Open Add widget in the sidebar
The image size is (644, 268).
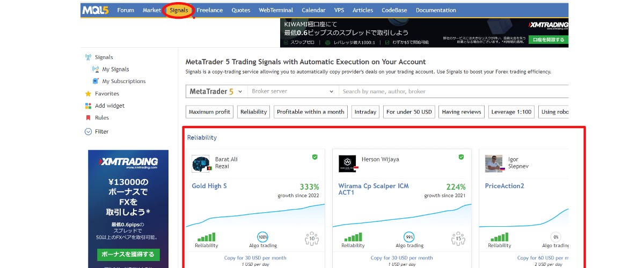point(110,106)
